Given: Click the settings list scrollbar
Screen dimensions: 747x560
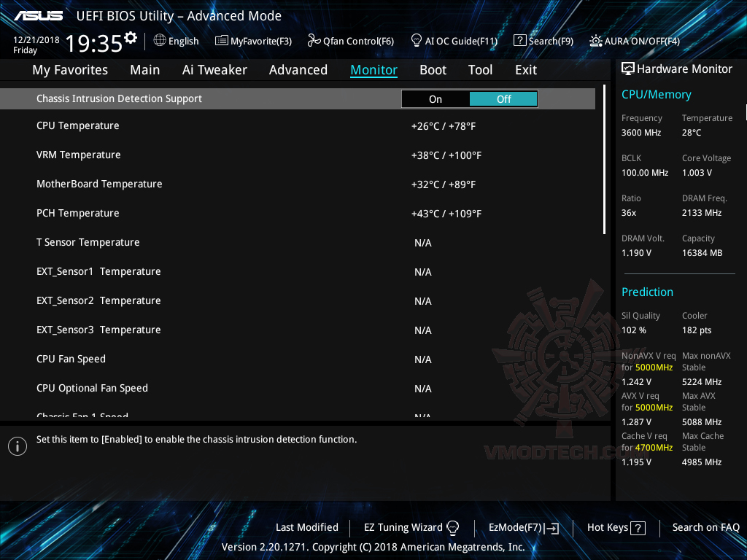Looking at the screenshot, I should [604, 160].
